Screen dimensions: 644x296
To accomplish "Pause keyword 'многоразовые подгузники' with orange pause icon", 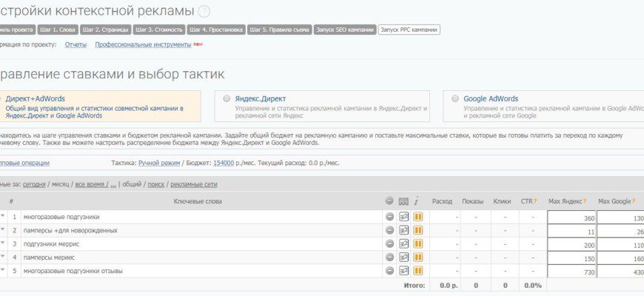I will (417, 217).
